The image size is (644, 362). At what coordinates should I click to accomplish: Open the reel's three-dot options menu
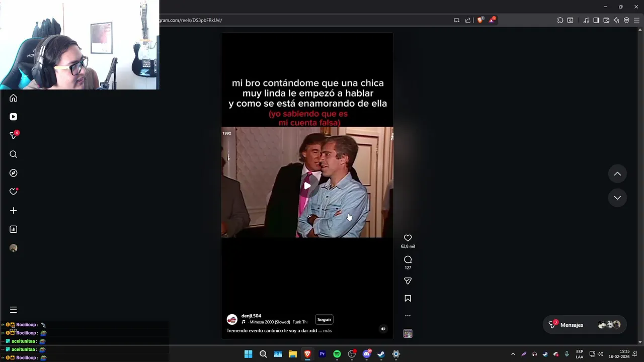408,316
